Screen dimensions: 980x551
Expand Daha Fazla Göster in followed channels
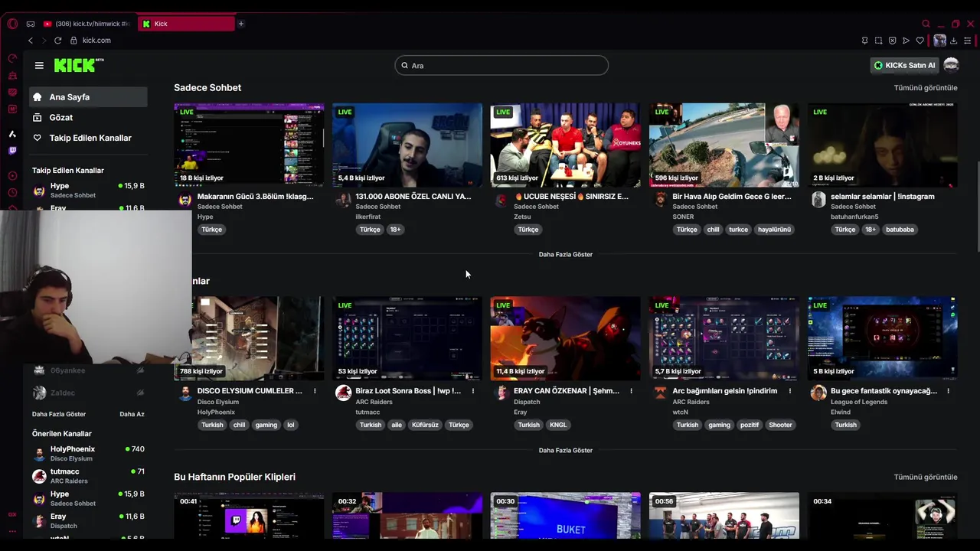point(59,414)
